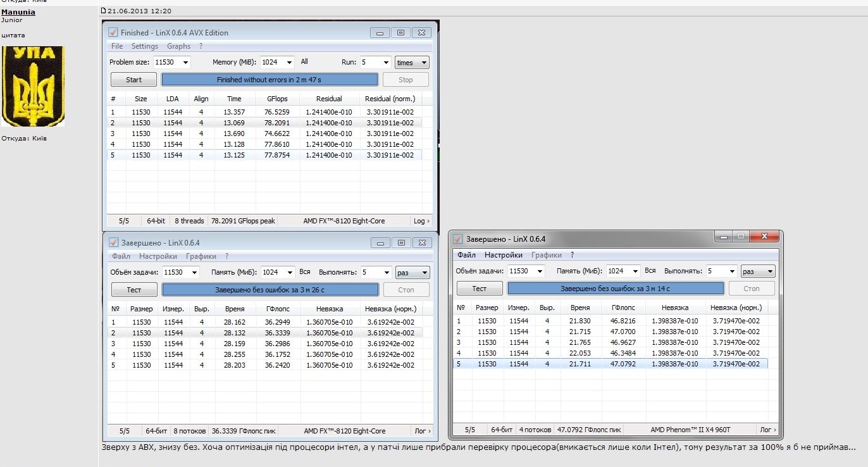Open Файл menu in lower-left LinX window
868x467 pixels.
coord(121,256)
